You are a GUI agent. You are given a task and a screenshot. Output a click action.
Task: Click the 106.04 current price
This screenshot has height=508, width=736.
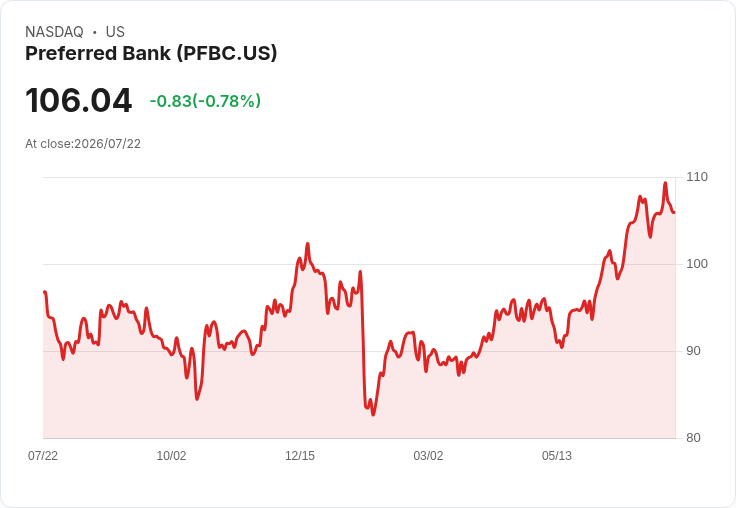[78, 100]
